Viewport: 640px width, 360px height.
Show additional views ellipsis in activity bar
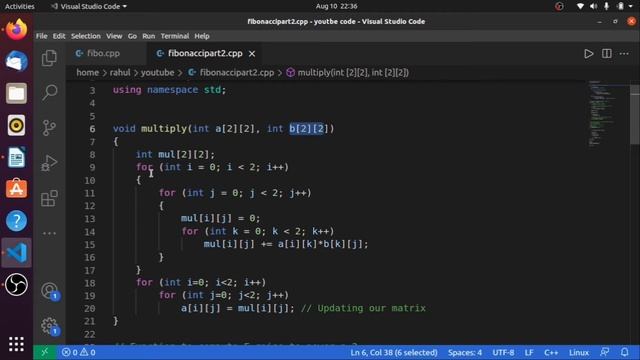coord(49,233)
